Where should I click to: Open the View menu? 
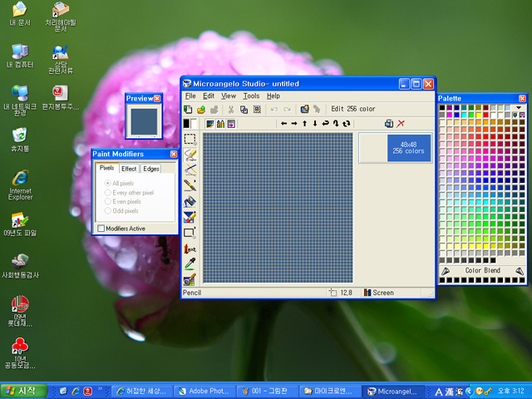(x=229, y=96)
